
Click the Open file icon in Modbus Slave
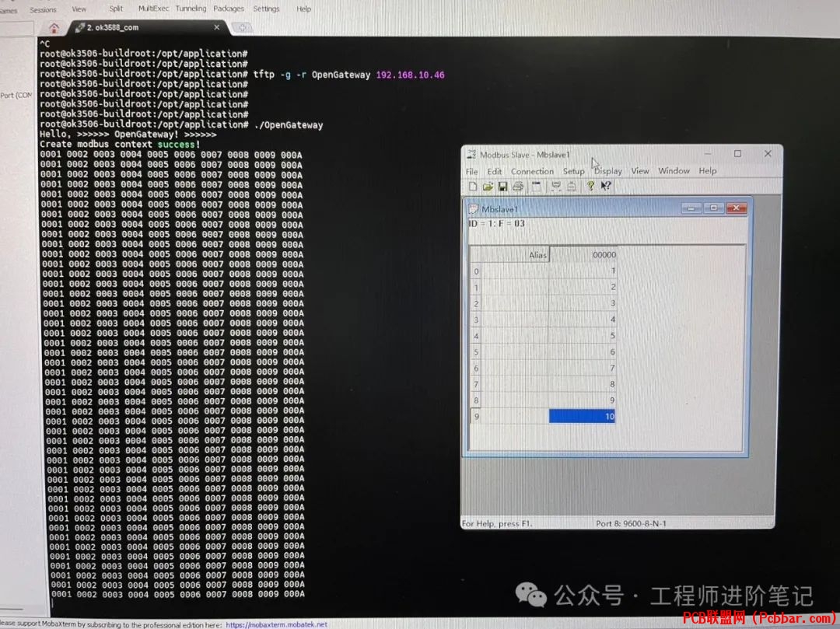point(488,187)
